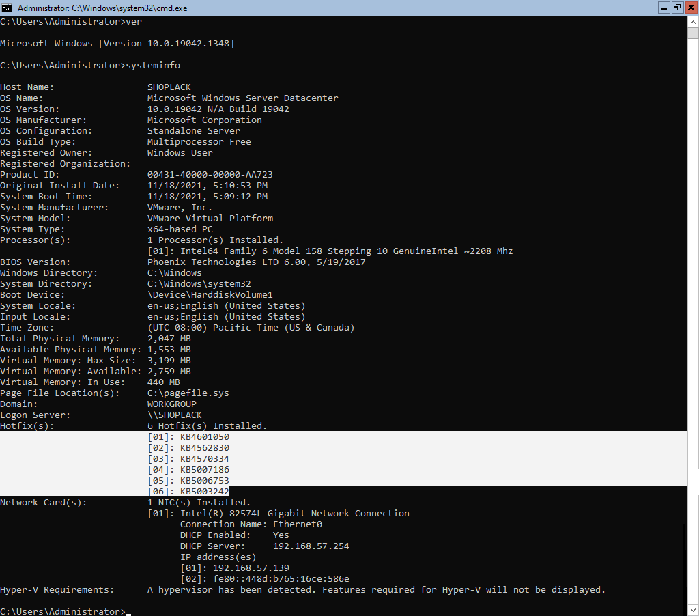699x616 pixels.
Task: Click virtual memory available '2,759 MB'
Action: coord(169,372)
